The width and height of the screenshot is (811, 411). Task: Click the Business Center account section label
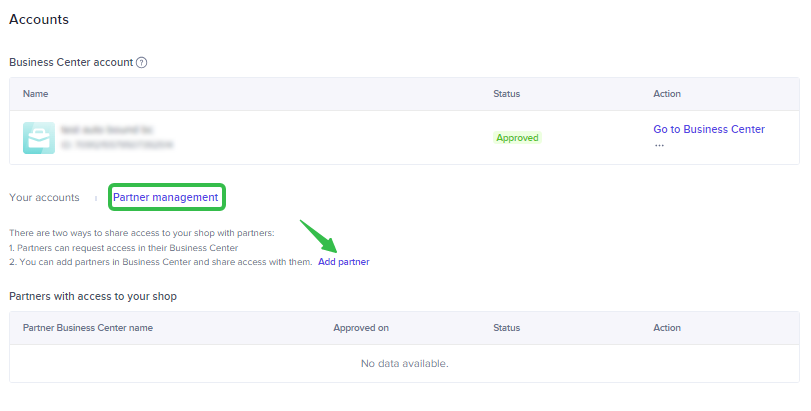coord(71,62)
